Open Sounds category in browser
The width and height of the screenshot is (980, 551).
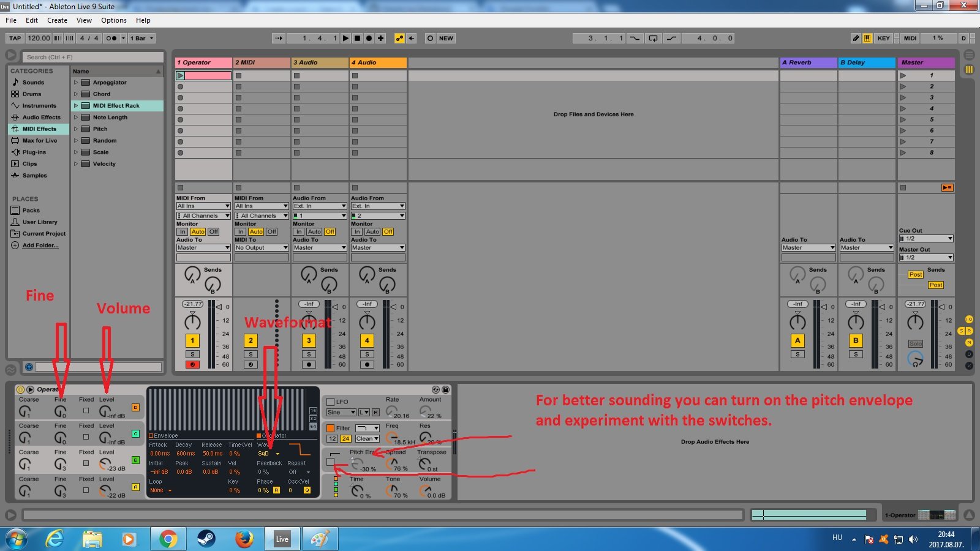click(x=33, y=82)
